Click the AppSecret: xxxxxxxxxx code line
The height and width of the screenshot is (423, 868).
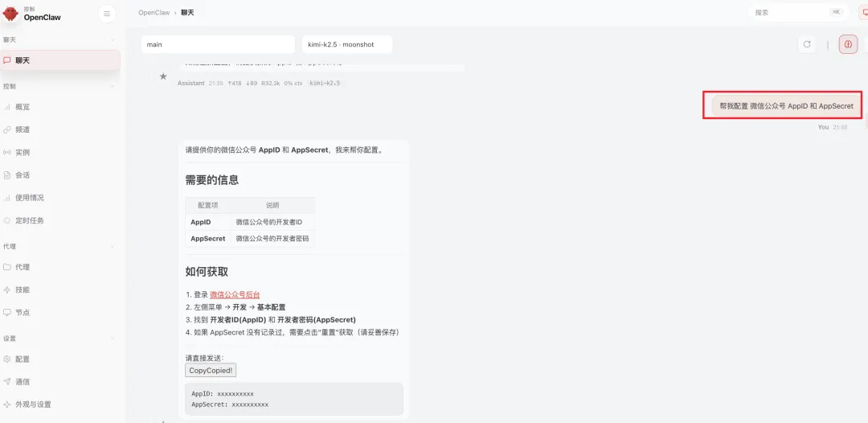pyautogui.click(x=230, y=405)
